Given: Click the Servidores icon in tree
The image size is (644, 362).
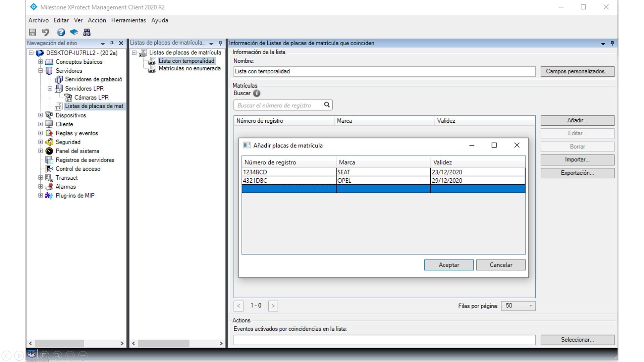Looking at the screenshot, I should [x=49, y=71].
